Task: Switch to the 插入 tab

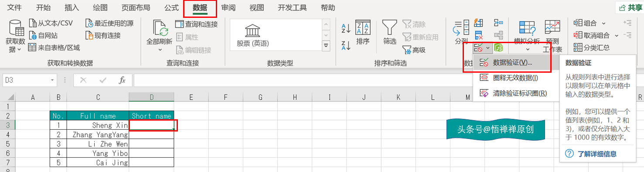Action: click(x=72, y=7)
